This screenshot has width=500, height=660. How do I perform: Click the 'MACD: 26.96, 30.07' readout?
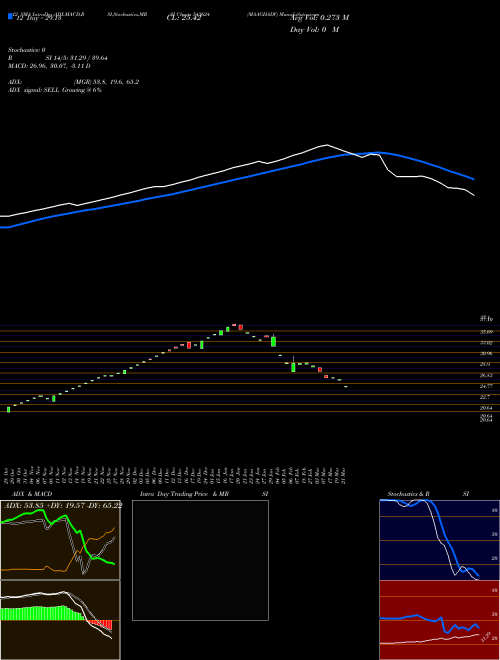click(50, 66)
